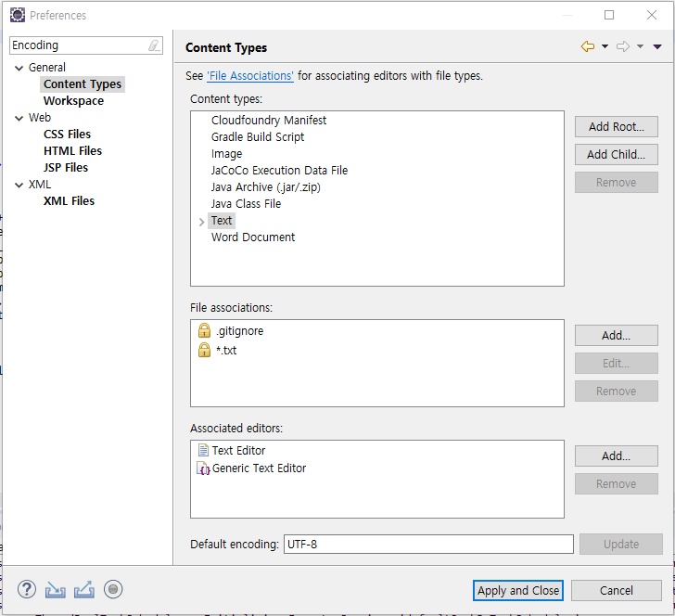This screenshot has width=675, height=616.
Task: Click Add... button for associated editors
Action: coord(617,456)
